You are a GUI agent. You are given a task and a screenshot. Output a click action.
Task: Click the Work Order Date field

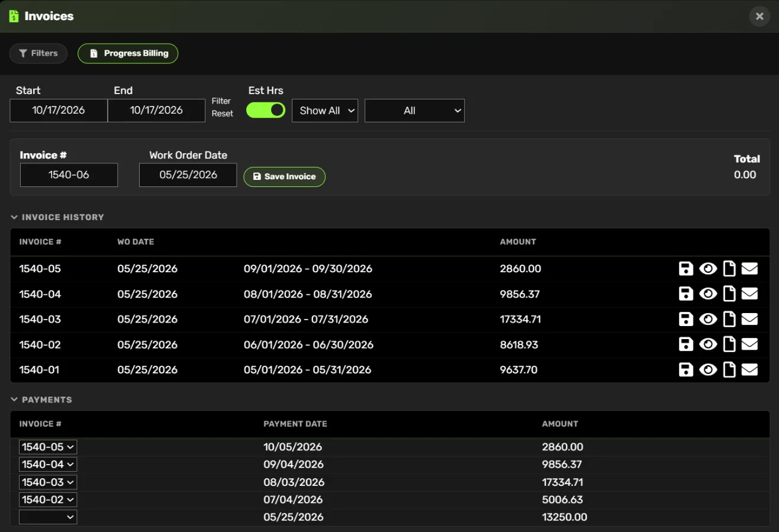point(188,175)
